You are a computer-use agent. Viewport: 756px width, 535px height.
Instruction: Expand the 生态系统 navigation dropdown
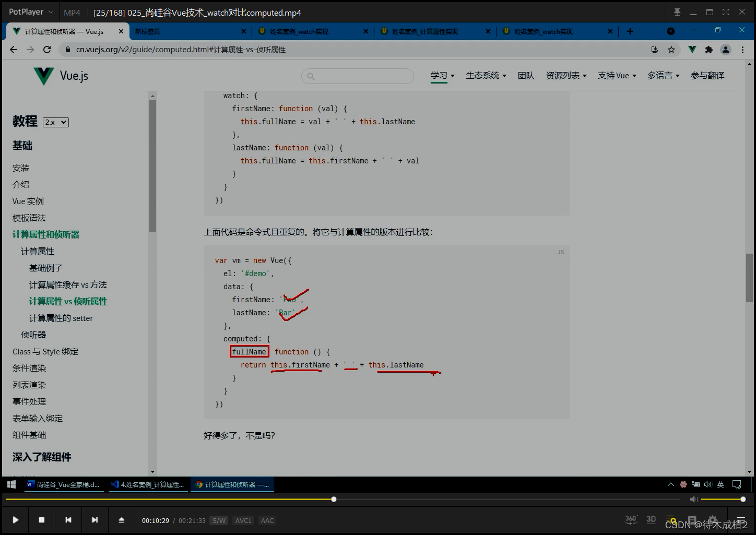click(x=486, y=76)
